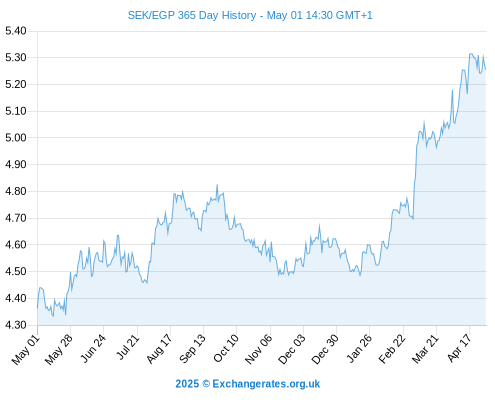Select the Oct 10 x-axis date label
Image resolution: width=495 pixels, height=400 pixels.
click(x=226, y=348)
